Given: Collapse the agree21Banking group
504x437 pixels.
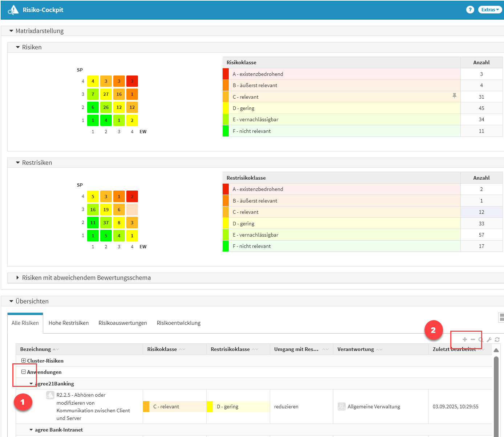Looking at the screenshot, I should tap(31, 384).
